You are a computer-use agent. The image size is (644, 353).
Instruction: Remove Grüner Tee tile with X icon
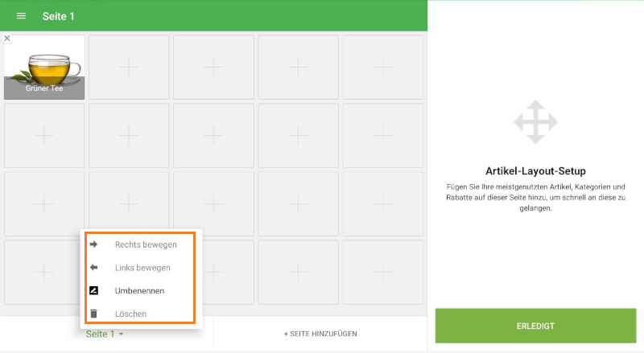pyautogui.click(x=7, y=39)
